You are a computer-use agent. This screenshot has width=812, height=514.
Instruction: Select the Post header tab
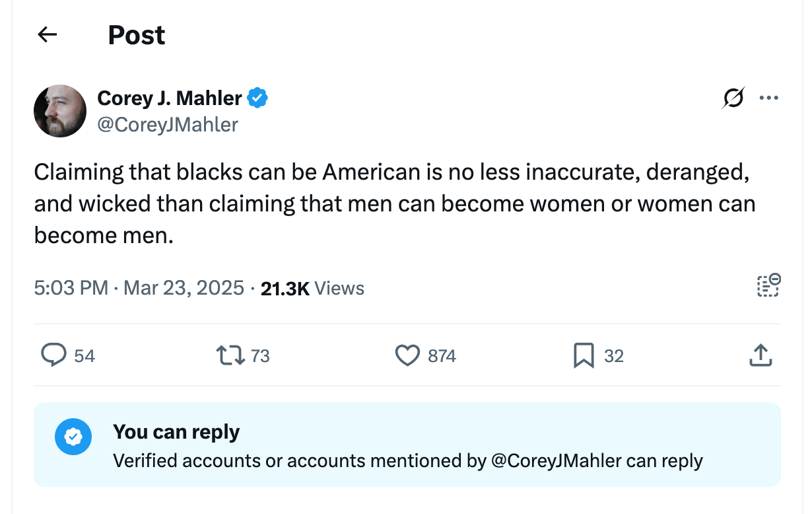pyautogui.click(x=137, y=35)
